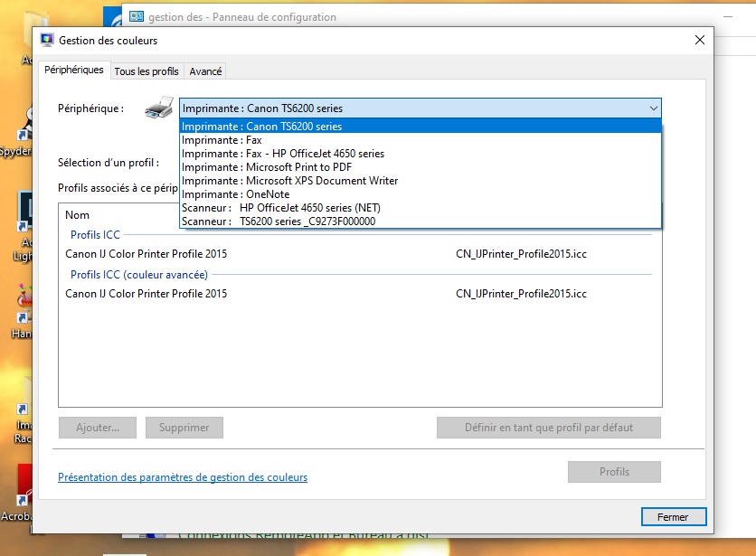Click the Panneau de configuration window icon
The image size is (756, 556).
(x=137, y=17)
